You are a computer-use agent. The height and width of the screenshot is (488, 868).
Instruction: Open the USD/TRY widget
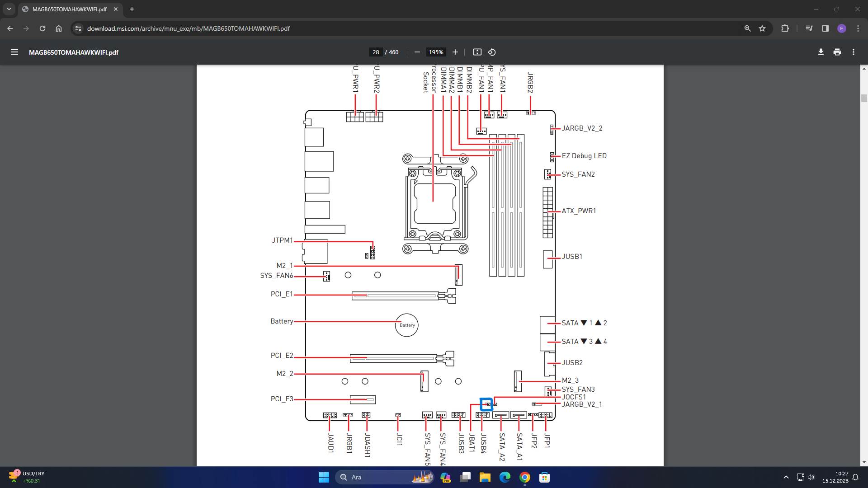click(27, 477)
